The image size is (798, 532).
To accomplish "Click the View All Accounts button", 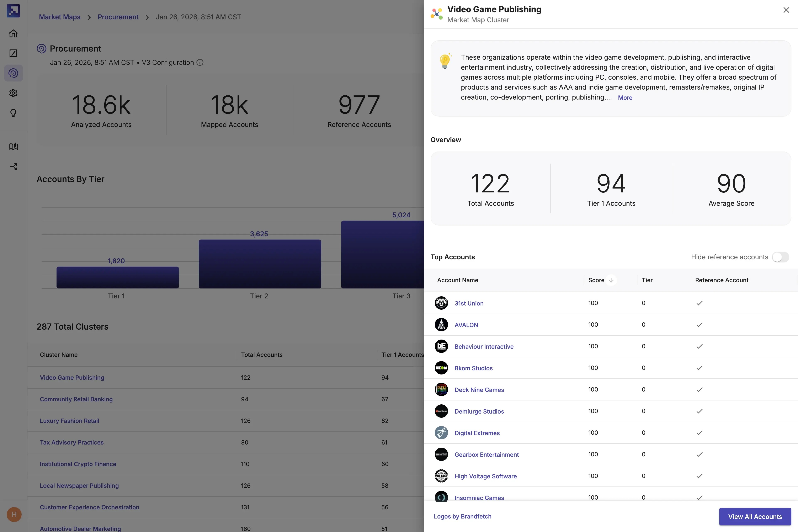I will pyautogui.click(x=755, y=516).
